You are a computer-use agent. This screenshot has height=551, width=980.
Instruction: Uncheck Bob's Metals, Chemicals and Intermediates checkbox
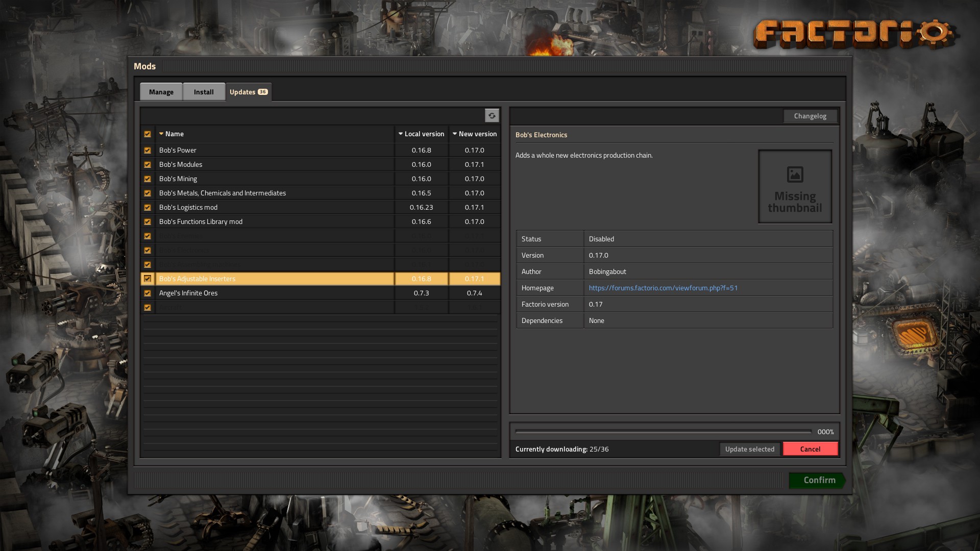pos(148,193)
